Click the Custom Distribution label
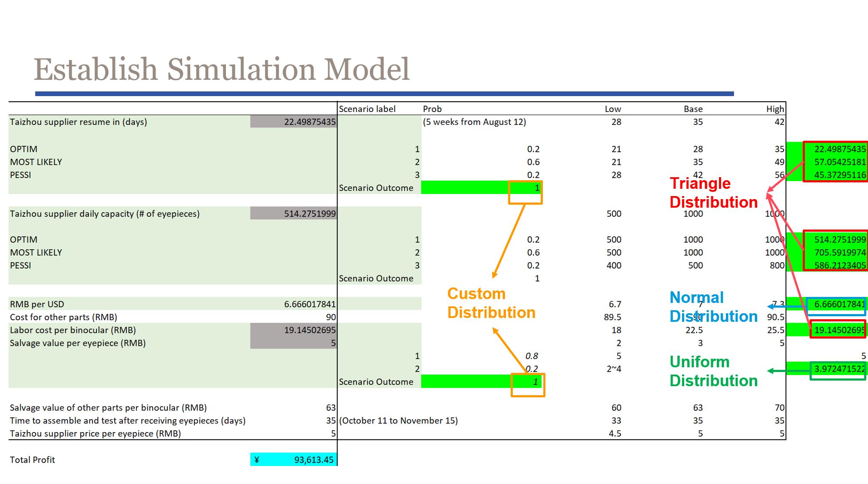This screenshot has width=868, height=484. pyautogui.click(x=491, y=303)
